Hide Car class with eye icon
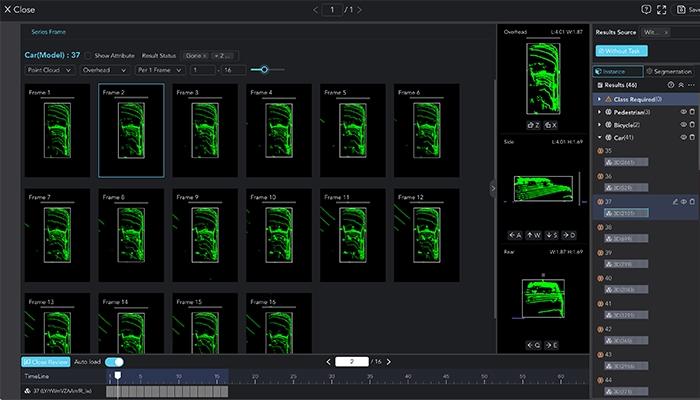Screen dimensions: 700x400 point(683,138)
